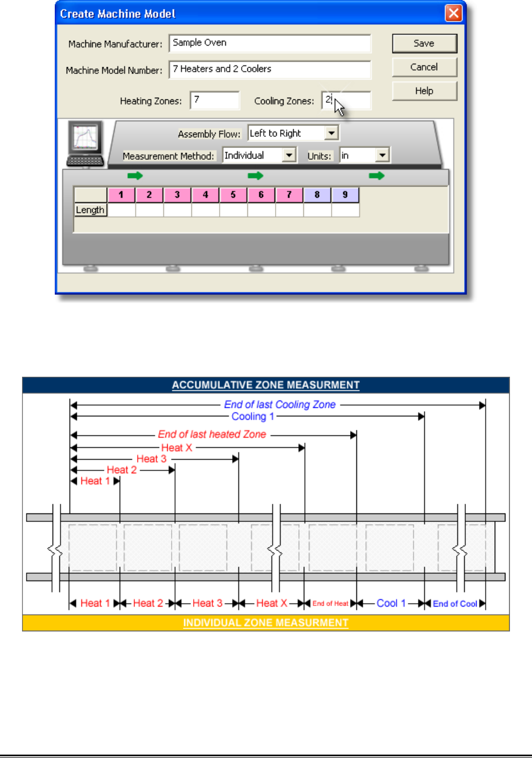Select zone 3 column header
Viewport: 532px width, 758px height.
[177, 195]
